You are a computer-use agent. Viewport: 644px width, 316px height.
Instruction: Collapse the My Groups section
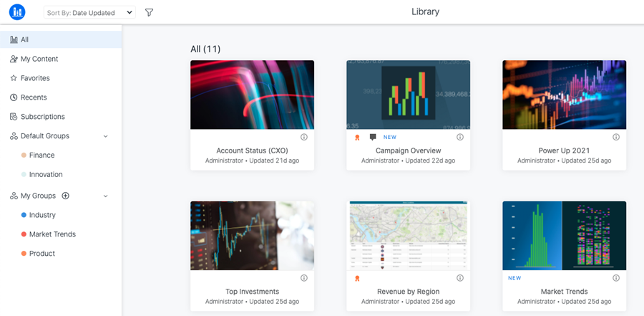[106, 196]
